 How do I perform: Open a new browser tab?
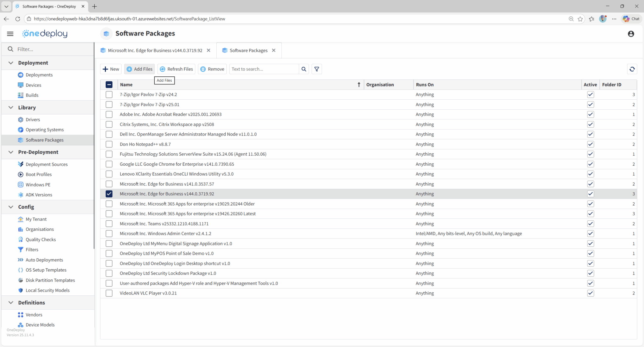[94, 6]
